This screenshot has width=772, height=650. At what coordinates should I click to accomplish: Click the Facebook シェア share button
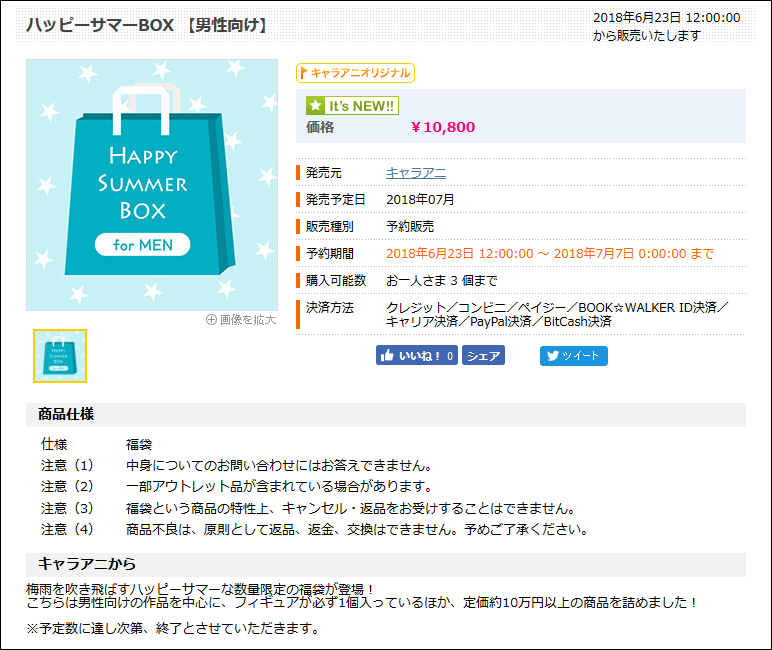tap(483, 356)
